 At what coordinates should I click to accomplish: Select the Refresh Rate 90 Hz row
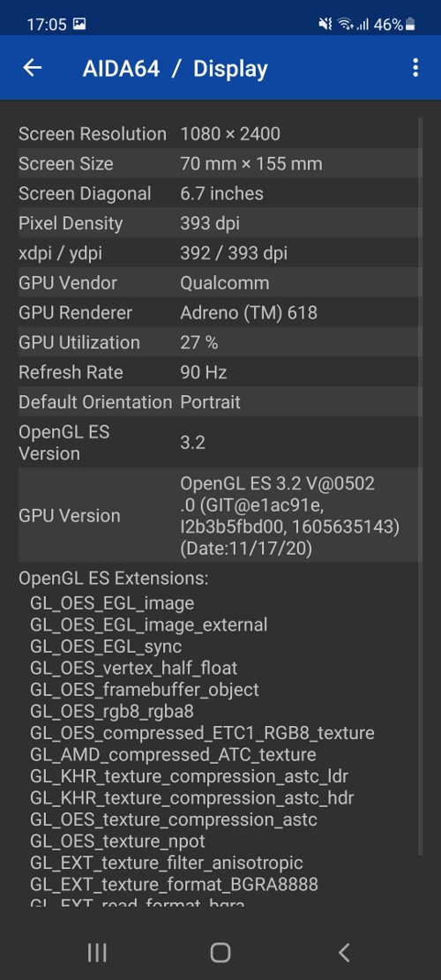click(x=218, y=372)
